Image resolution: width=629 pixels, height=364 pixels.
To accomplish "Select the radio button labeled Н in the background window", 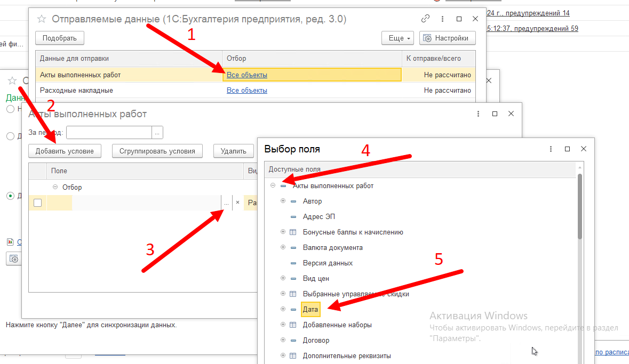I will 11,109.
